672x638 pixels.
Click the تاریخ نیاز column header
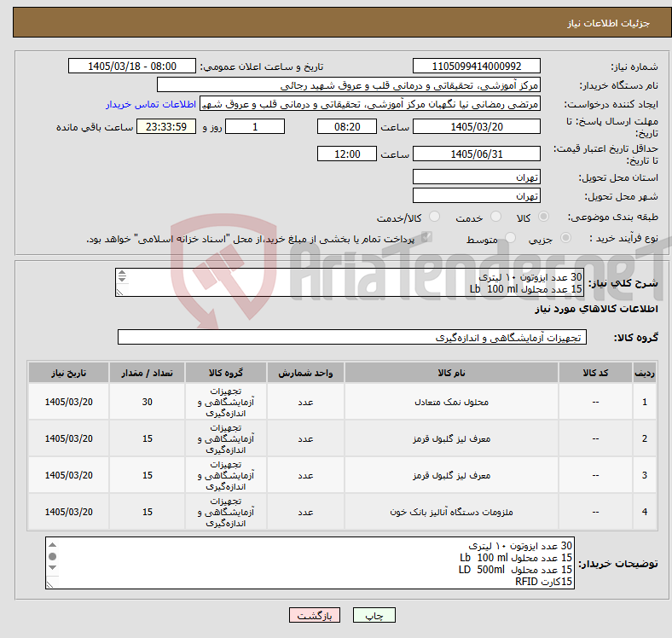(x=68, y=373)
